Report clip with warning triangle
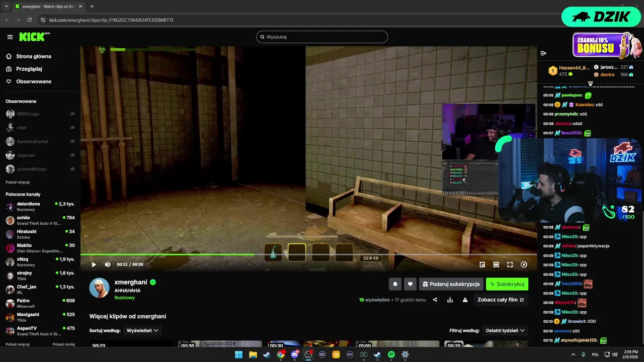 coord(465,300)
